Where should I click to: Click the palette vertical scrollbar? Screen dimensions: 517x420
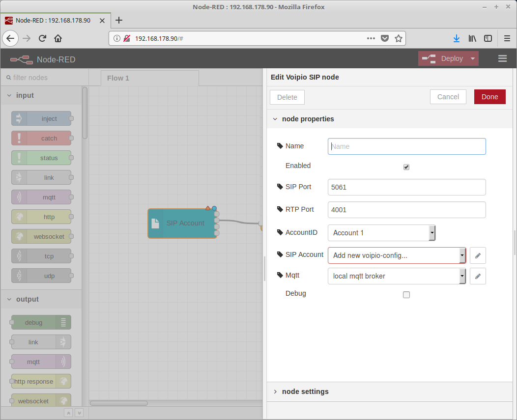click(x=85, y=113)
